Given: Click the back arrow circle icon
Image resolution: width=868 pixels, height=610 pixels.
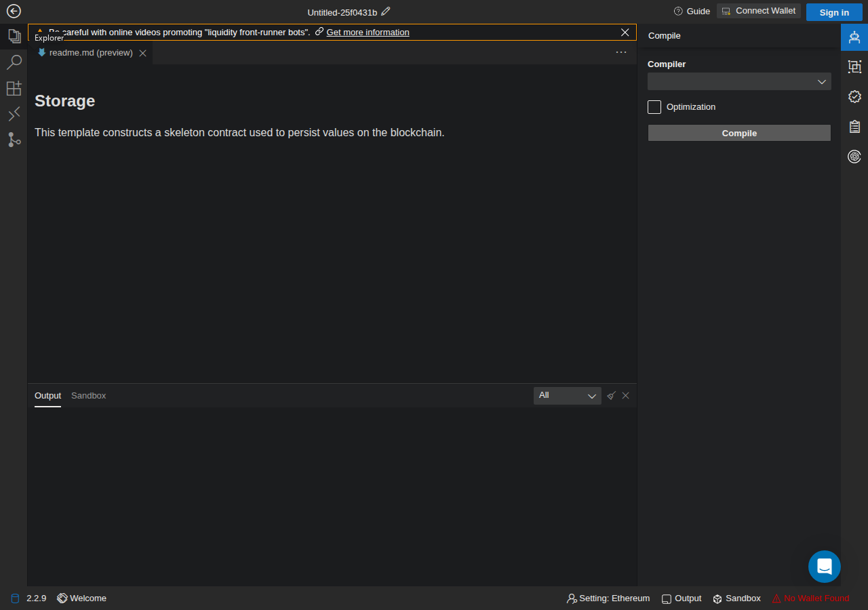Looking at the screenshot, I should click(x=14, y=11).
